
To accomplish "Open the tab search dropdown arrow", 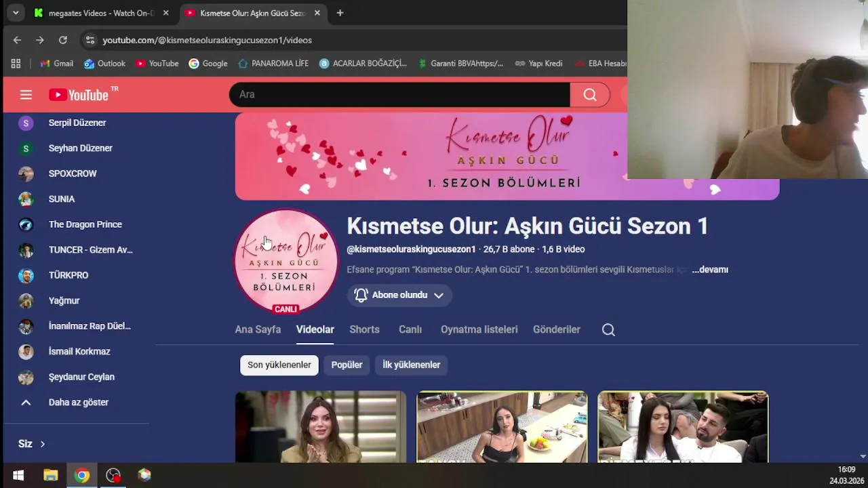I will 15,13.
